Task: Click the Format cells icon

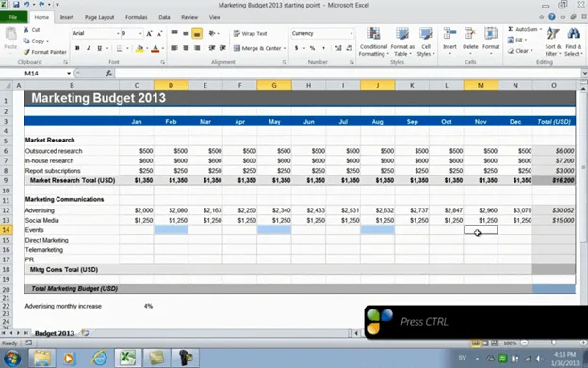Action: coord(491,33)
